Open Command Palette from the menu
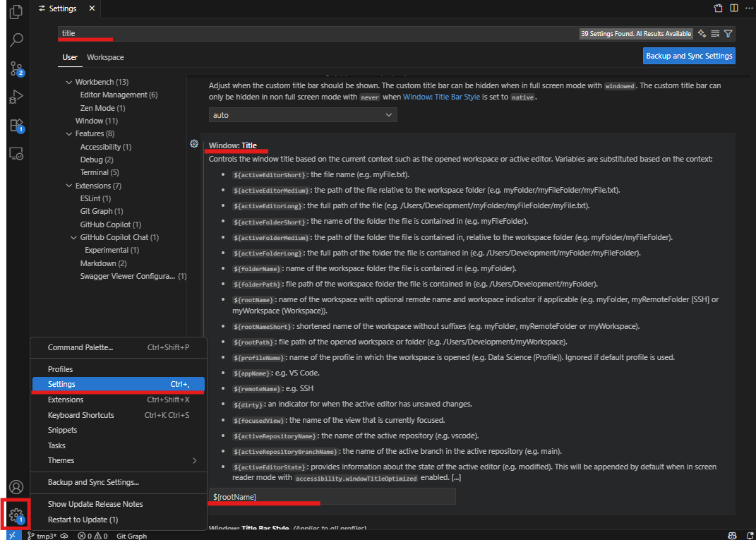This screenshot has height=540, width=756. tap(119, 347)
